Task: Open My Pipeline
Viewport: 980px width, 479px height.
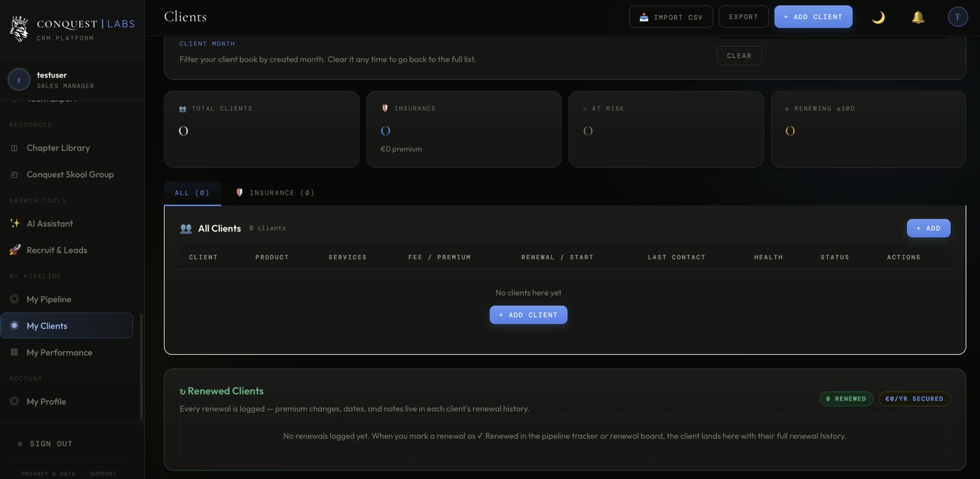Action: (49, 299)
